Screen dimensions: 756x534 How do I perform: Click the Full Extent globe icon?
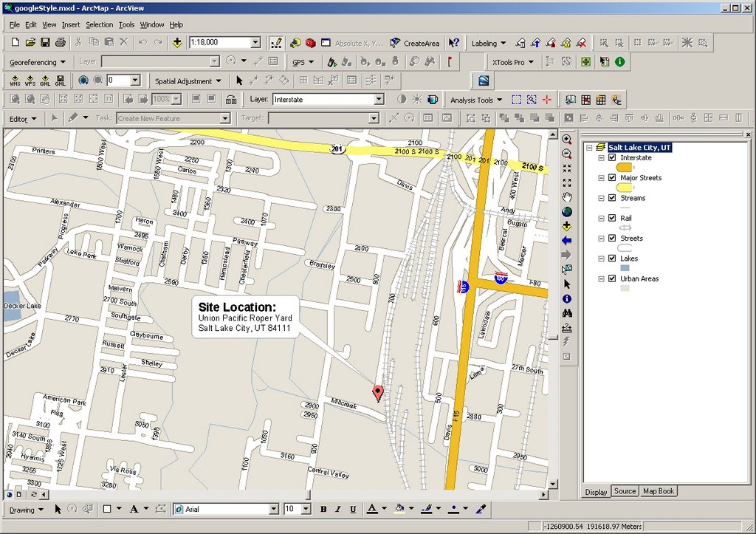567,211
